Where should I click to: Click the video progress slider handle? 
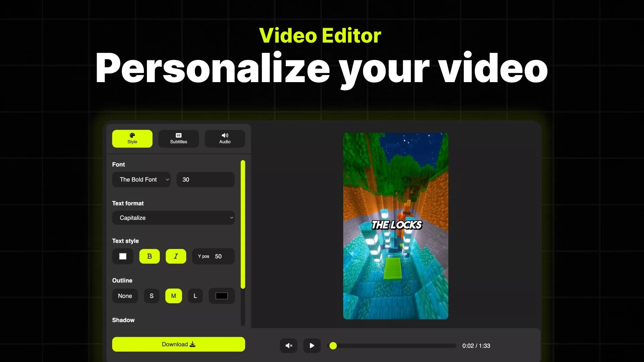333,346
